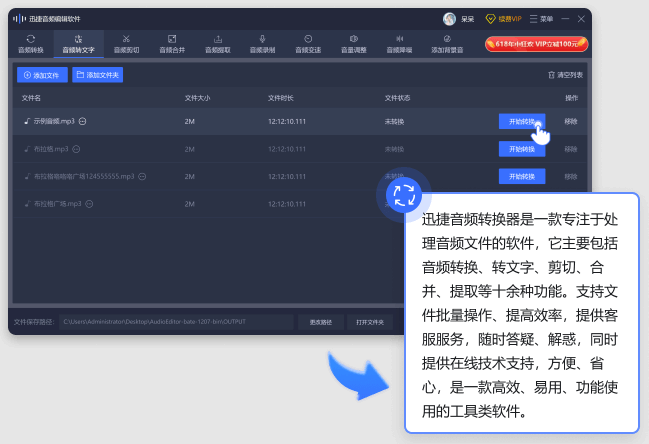Click the 12:12:10.111 duration of 示例音频.mp3
The height and width of the screenshot is (444, 649).
(x=287, y=121)
